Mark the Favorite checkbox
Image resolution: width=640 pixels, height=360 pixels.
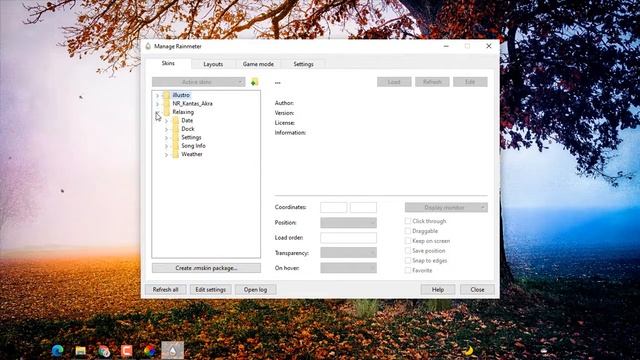(407, 270)
